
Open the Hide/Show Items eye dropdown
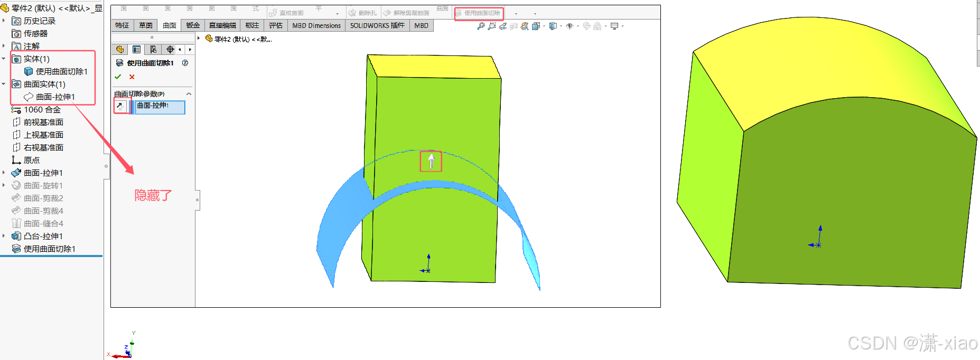(572, 26)
